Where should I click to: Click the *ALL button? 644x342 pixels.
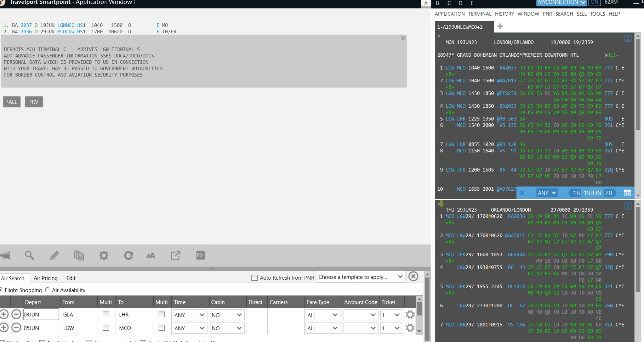pos(12,102)
